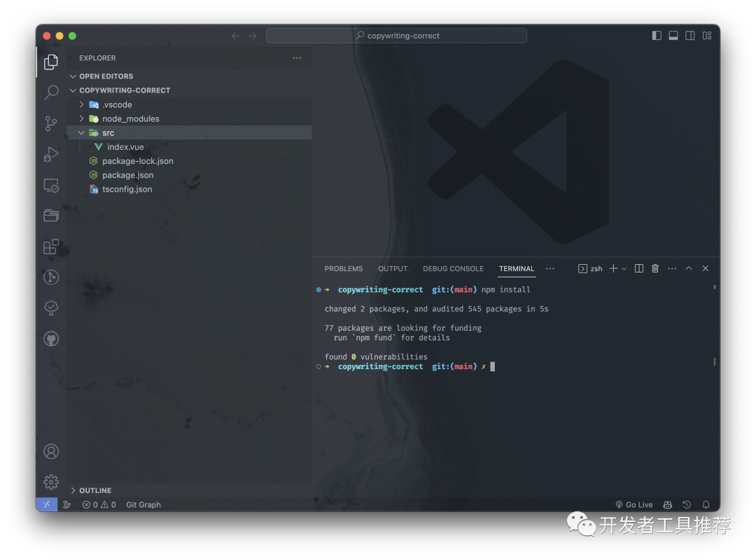Toggle the primary side bar layout button
756x559 pixels.
point(657,36)
